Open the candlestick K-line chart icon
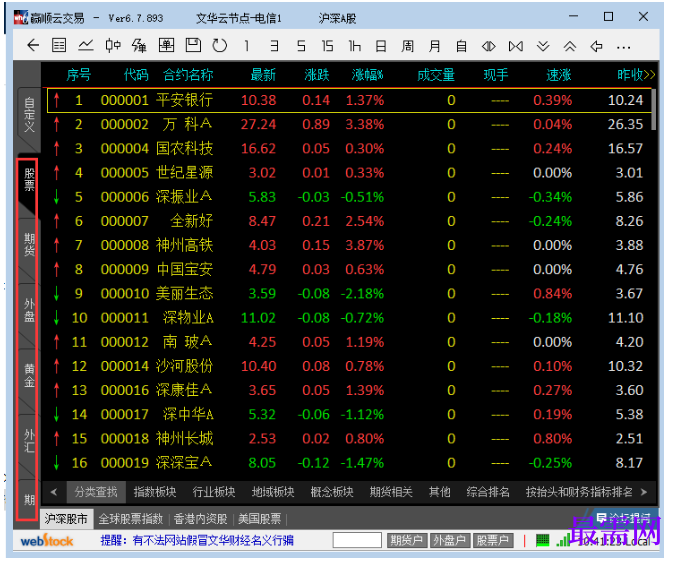680x562 pixels. tap(113, 45)
